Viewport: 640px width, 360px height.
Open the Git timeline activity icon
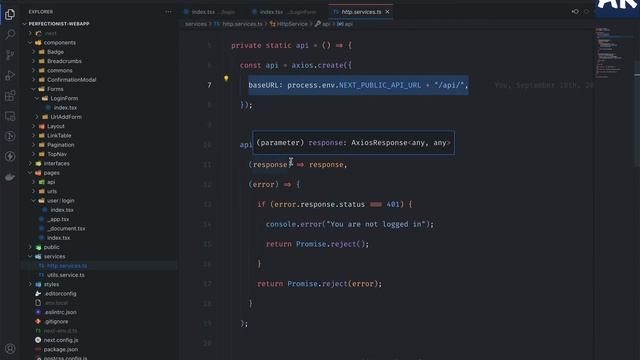point(10,136)
